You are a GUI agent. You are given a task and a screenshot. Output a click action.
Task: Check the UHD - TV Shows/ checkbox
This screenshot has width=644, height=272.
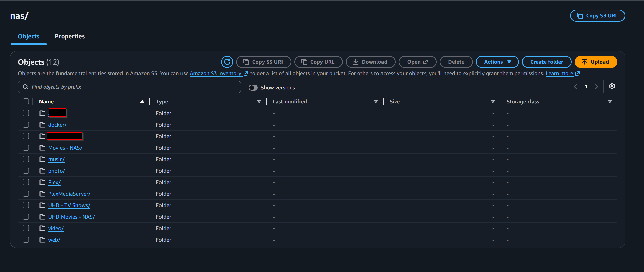pos(26,205)
